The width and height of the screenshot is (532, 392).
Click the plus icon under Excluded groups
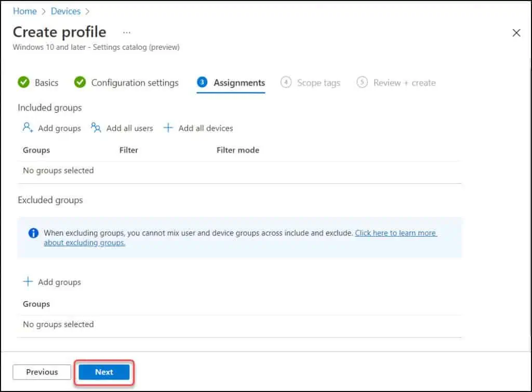28,281
